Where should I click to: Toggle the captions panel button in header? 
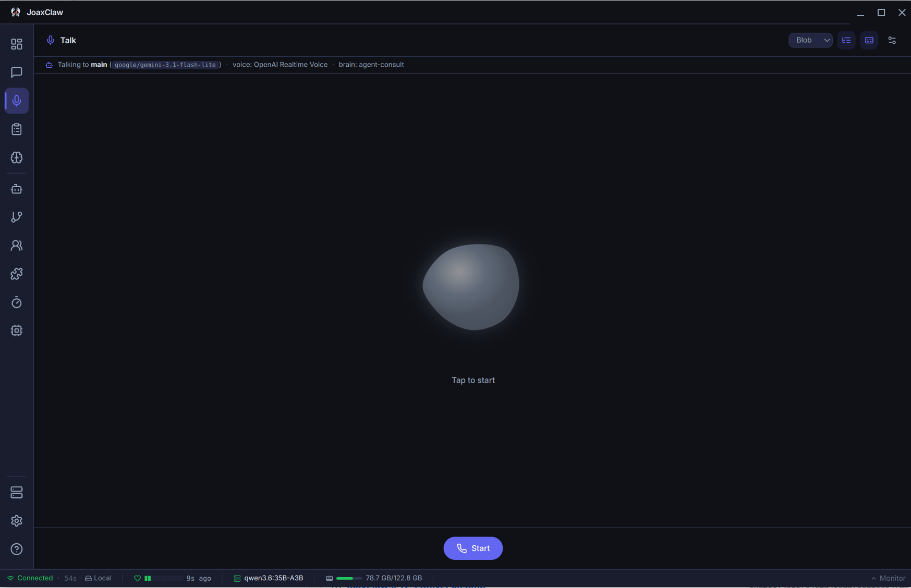869,40
